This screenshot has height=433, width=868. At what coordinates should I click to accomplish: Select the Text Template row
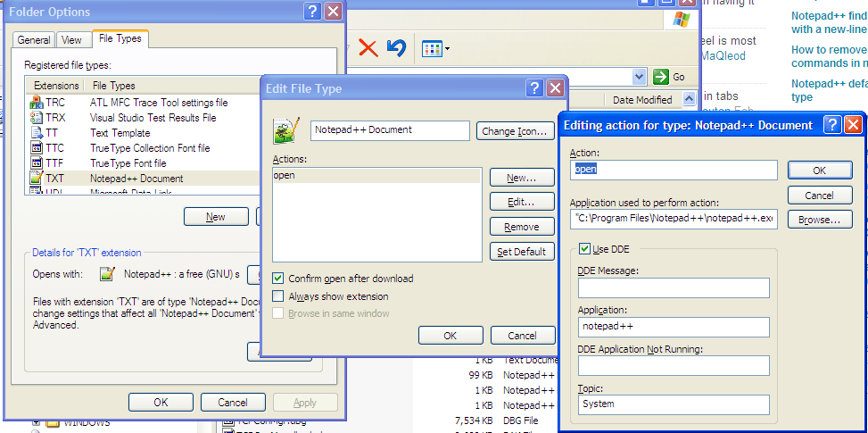[x=143, y=133]
